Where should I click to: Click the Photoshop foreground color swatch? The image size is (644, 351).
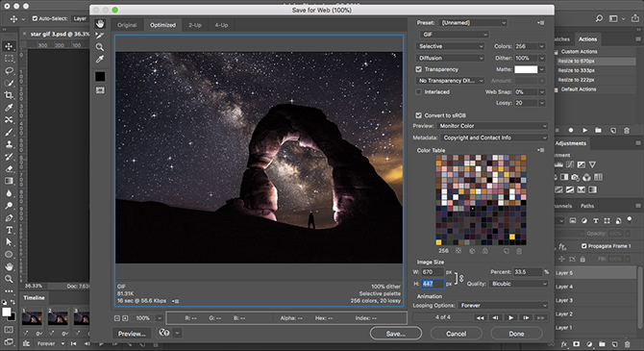(7, 312)
